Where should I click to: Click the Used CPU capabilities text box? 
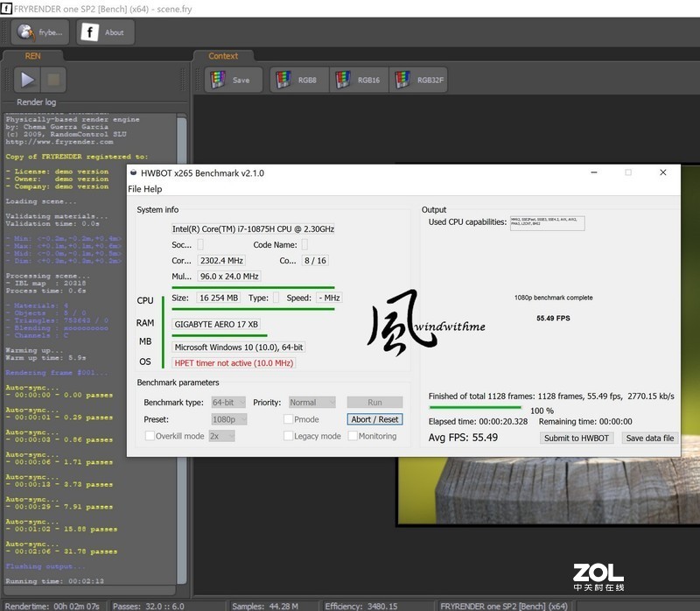click(x=548, y=223)
